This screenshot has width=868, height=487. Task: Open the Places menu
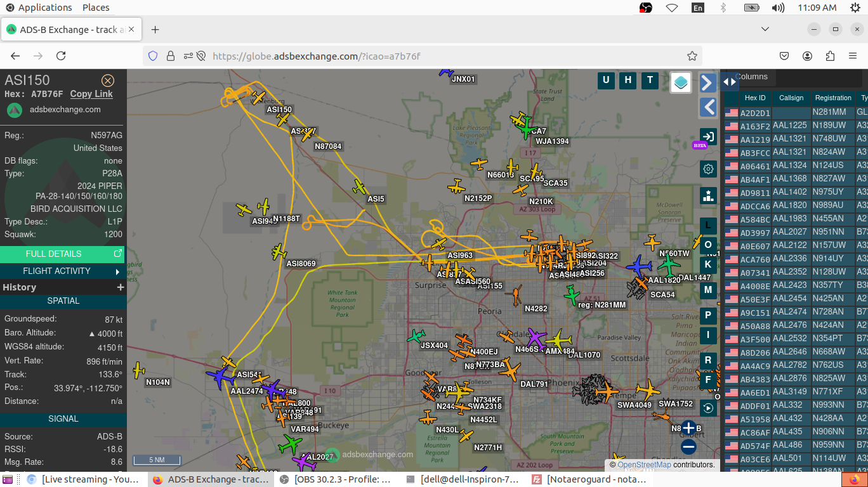tap(96, 8)
